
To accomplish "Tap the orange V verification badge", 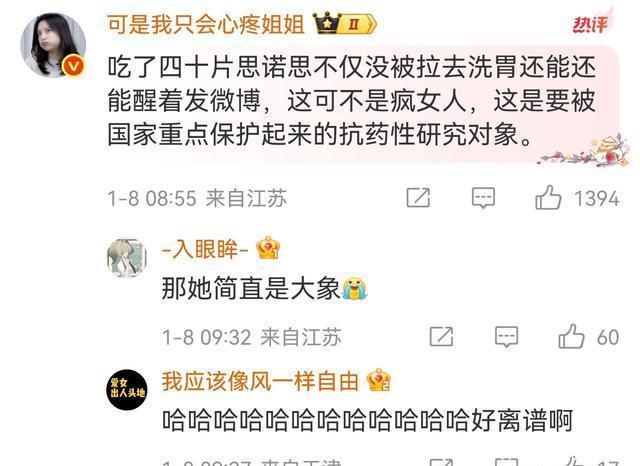I will (x=73, y=67).
